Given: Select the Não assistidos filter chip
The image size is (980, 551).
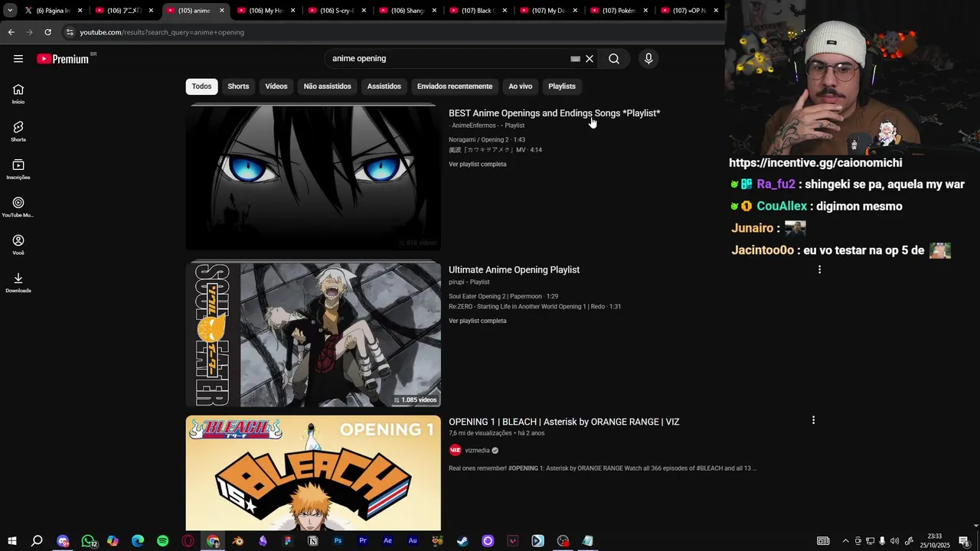Looking at the screenshot, I should coord(327,86).
